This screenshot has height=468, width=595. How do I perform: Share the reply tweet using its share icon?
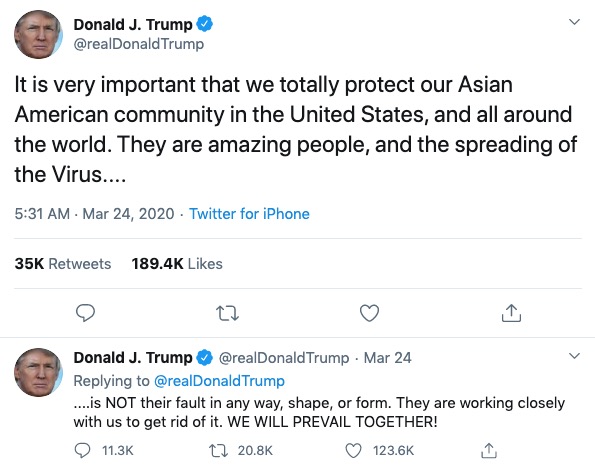tap(489, 451)
